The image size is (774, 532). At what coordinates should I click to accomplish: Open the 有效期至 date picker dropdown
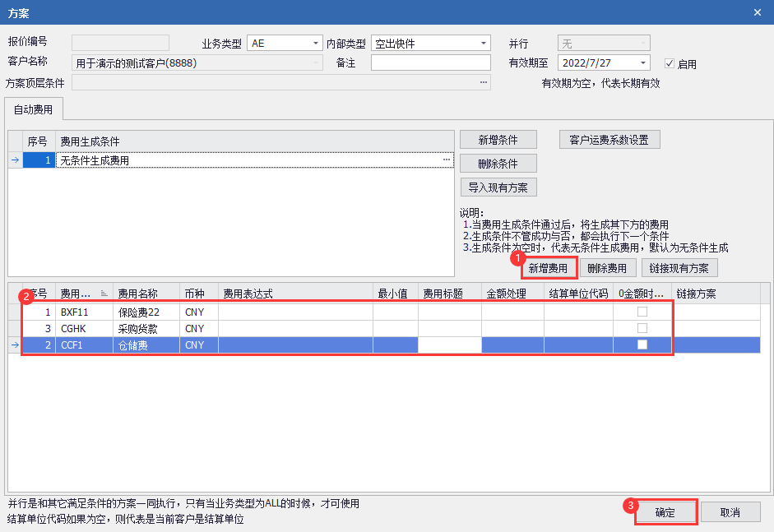click(643, 63)
